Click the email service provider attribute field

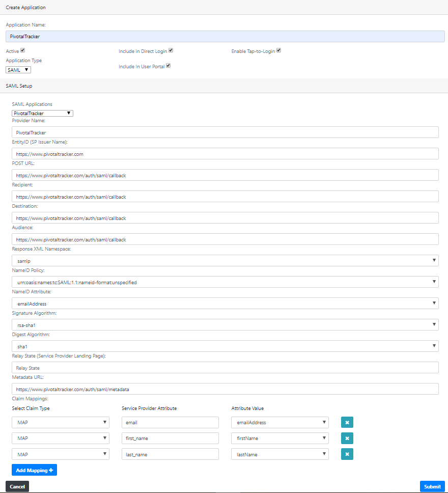(170, 422)
